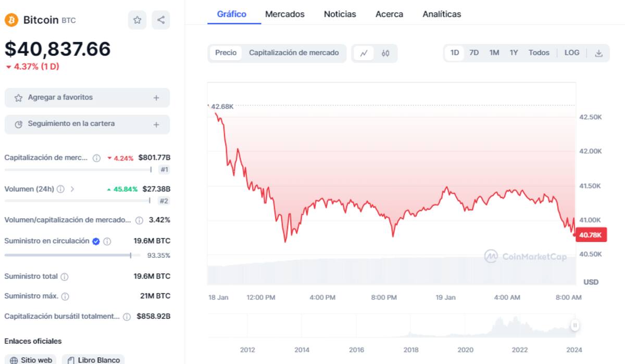Open the Noticias tab
The height and width of the screenshot is (364, 625).
click(340, 14)
